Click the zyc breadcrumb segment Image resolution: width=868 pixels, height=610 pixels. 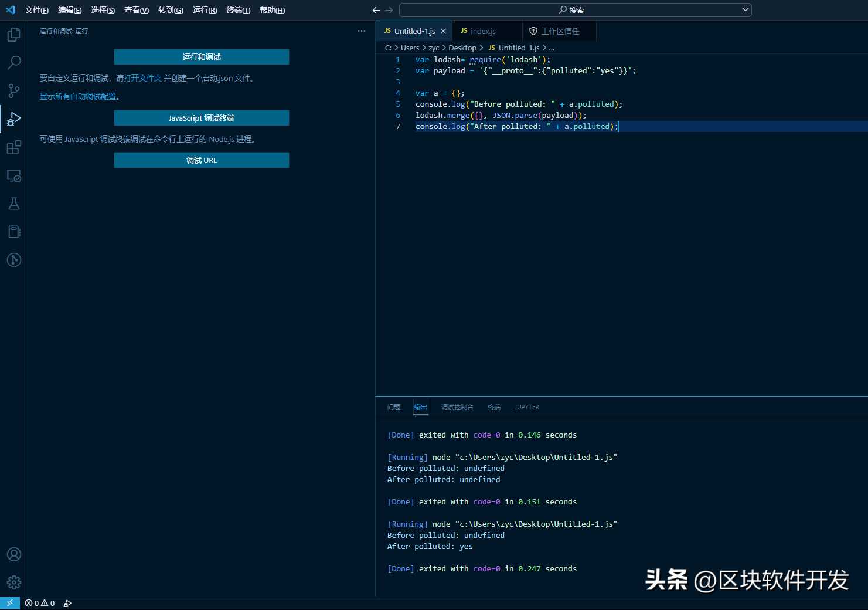tap(434, 48)
